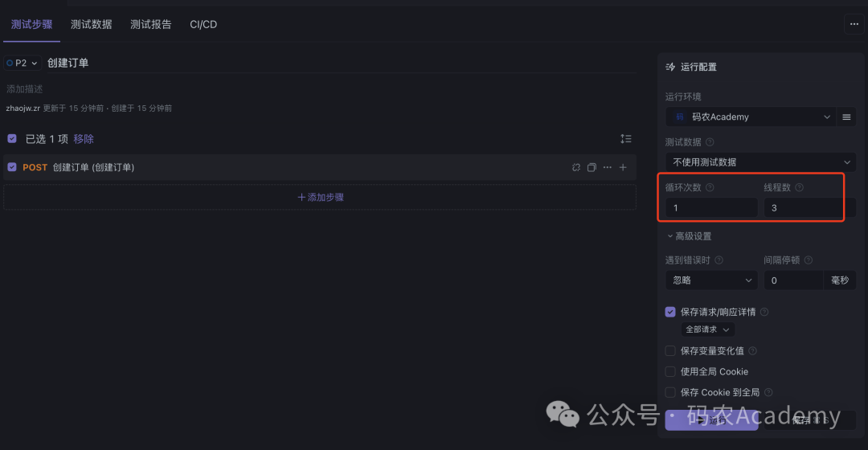Toggle the POST 创建订单 step checkbox
The image size is (868, 450).
click(12, 167)
